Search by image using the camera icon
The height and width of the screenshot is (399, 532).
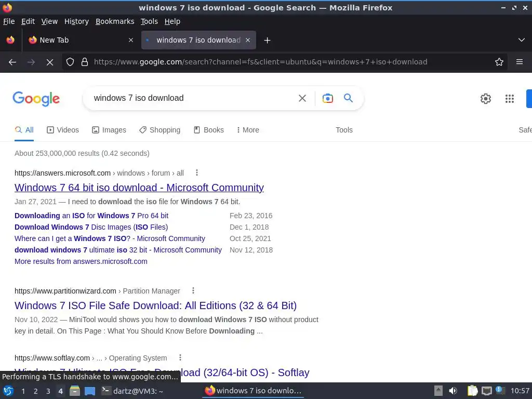pos(327,98)
